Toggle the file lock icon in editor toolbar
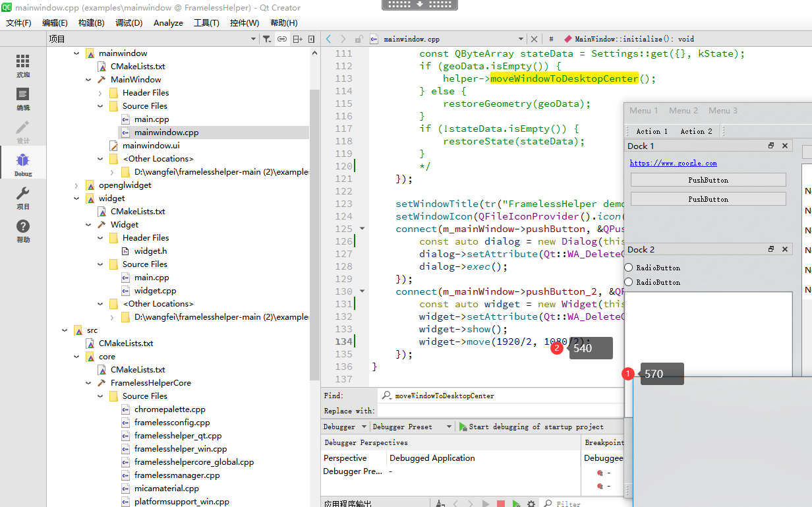Viewport: 812px width, 507px height. coord(358,40)
